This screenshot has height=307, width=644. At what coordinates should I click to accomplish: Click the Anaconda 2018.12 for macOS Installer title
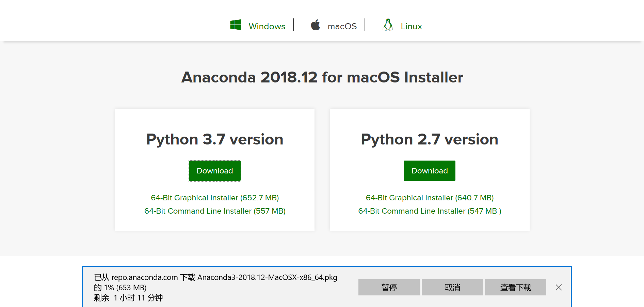pyautogui.click(x=322, y=77)
